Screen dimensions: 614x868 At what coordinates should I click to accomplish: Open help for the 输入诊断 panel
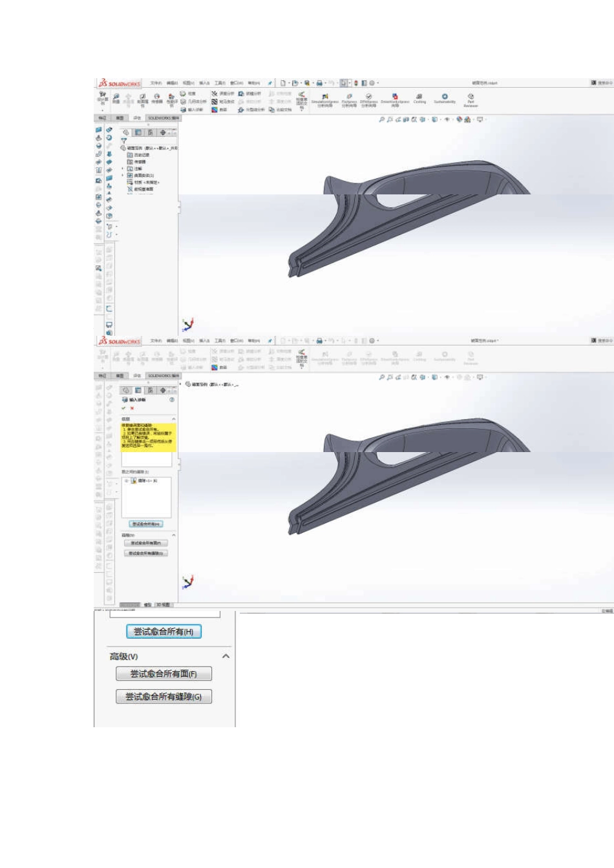pos(172,400)
